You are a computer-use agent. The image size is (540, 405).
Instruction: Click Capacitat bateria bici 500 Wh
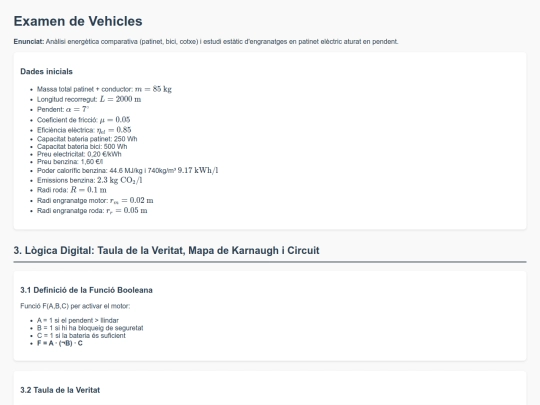(82, 146)
